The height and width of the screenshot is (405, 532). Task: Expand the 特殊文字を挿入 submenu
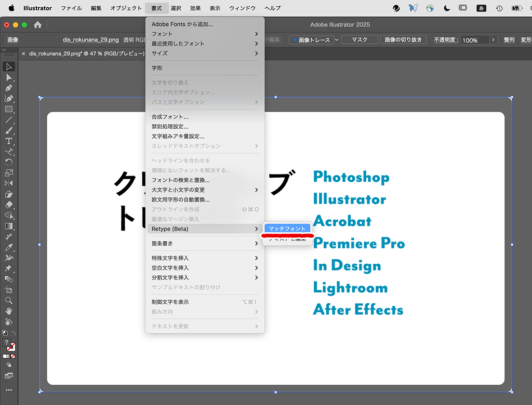tap(205, 258)
